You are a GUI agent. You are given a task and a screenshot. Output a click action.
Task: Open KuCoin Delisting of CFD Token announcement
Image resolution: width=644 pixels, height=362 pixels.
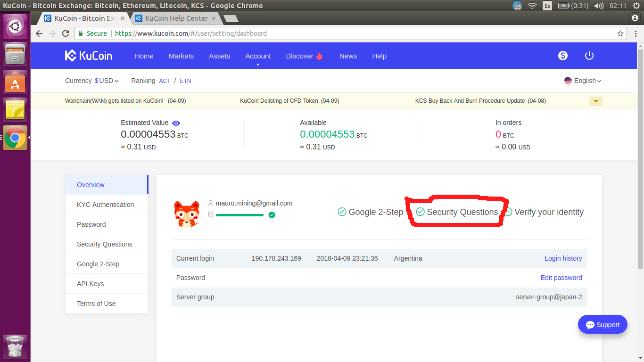click(289, 101)
